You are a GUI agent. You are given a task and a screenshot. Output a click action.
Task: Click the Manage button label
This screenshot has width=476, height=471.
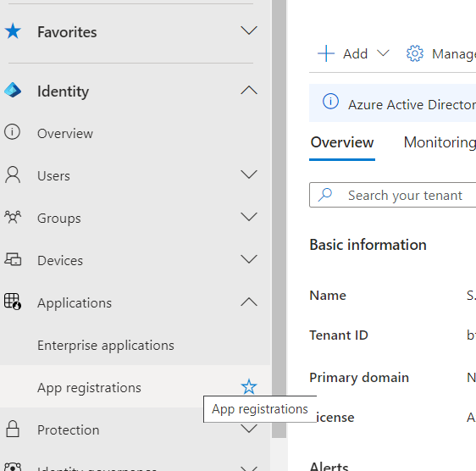454,54
